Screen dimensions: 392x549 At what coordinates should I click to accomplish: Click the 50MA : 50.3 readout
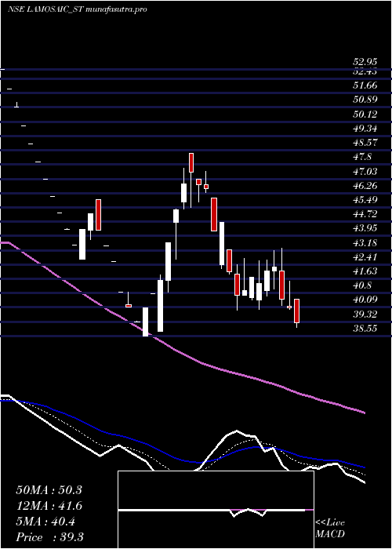[x=49, y=490]
